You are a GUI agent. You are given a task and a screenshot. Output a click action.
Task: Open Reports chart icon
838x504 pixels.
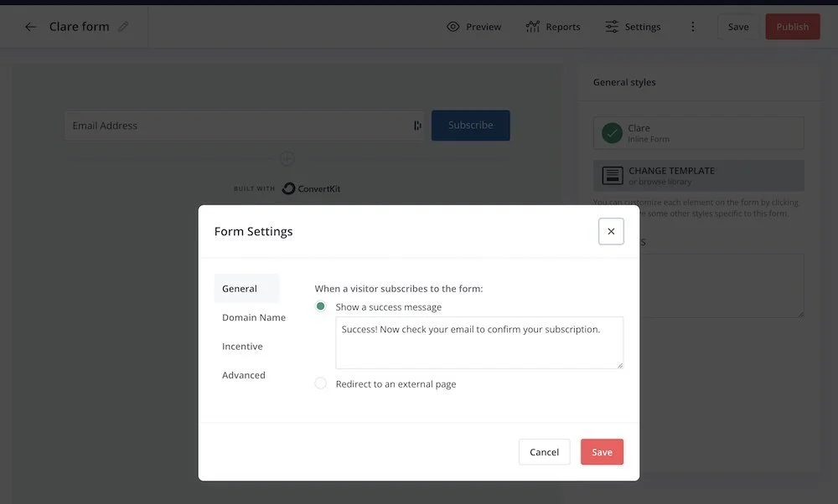point(533,27)
